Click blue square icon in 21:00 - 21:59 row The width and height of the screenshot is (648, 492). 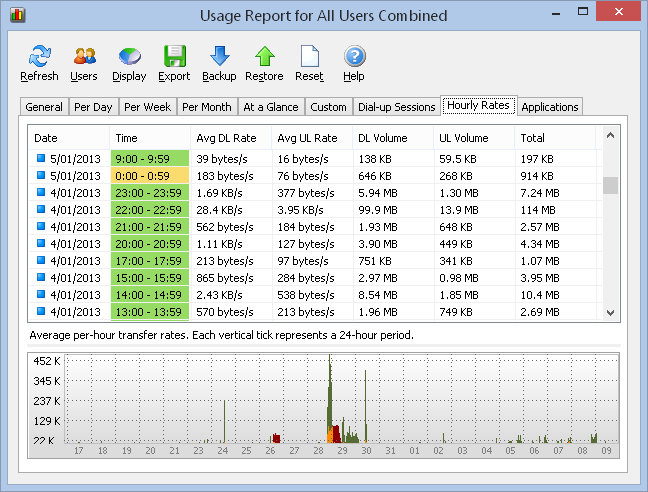click(40, 226)
